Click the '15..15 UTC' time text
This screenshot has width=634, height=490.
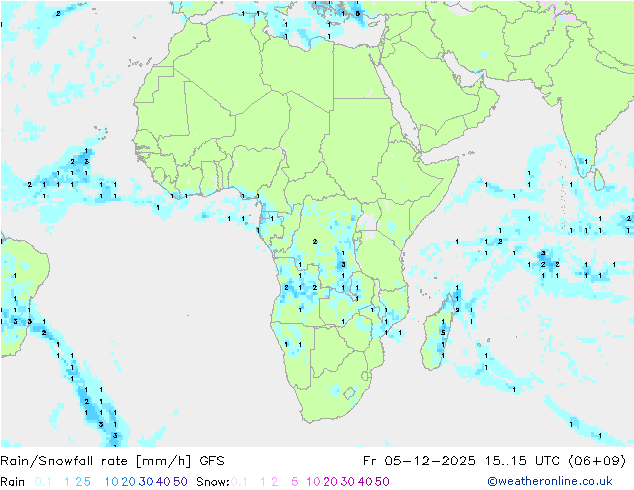click(x=521, y=461)
